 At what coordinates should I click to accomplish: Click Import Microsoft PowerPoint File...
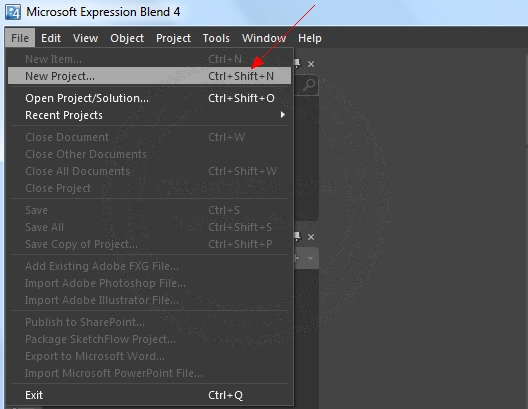pyautogui.click(x=149, y=373)
